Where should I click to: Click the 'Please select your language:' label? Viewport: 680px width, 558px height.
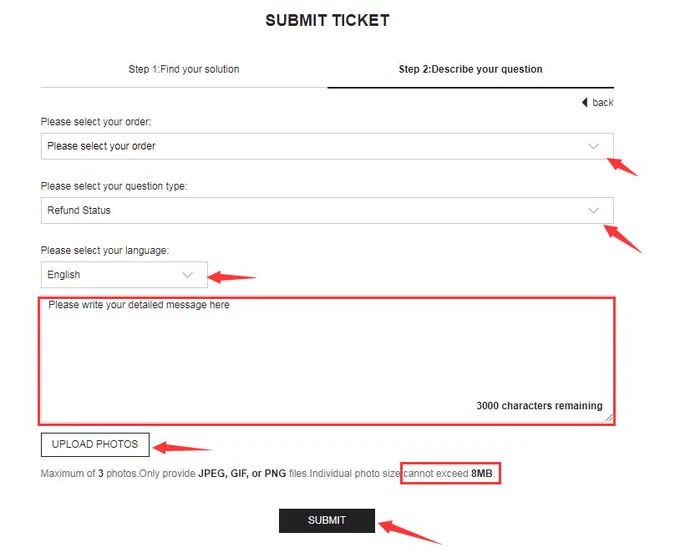point(105,250)
